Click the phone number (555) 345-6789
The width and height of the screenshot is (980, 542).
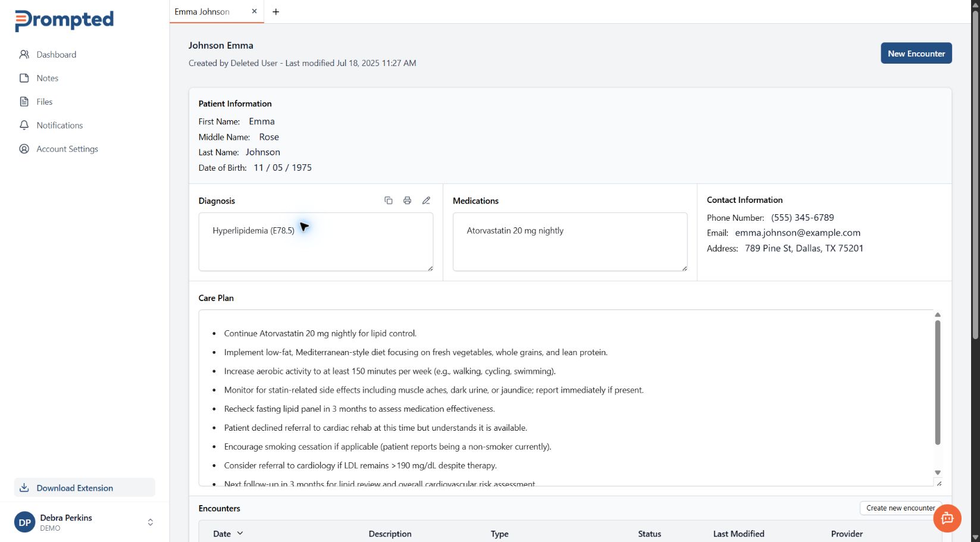(803, 218)
